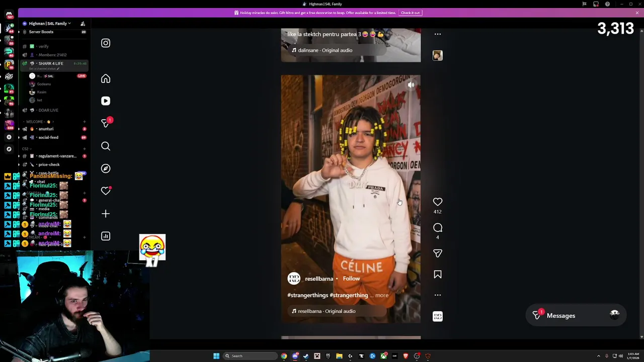Image resolution: width=644 pixels, height=362 pixels.
Task: Open volume control in system tray
Action: click(x=621, y=356)
